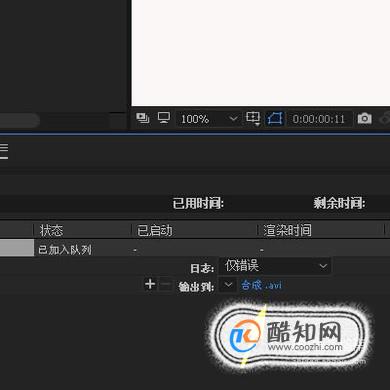This screenshot has height=390, width=390.
Task: Open the 100% magnification dropdown
Action: [208, 119]
